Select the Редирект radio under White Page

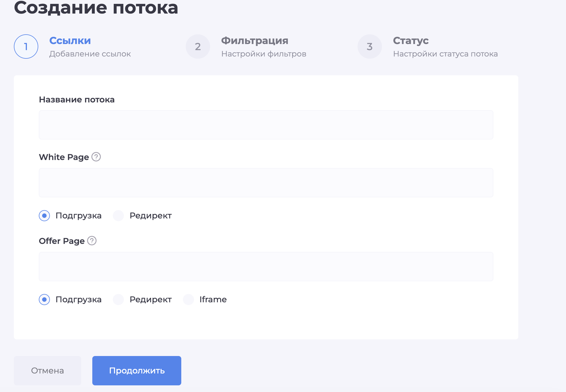pos(118,216)
